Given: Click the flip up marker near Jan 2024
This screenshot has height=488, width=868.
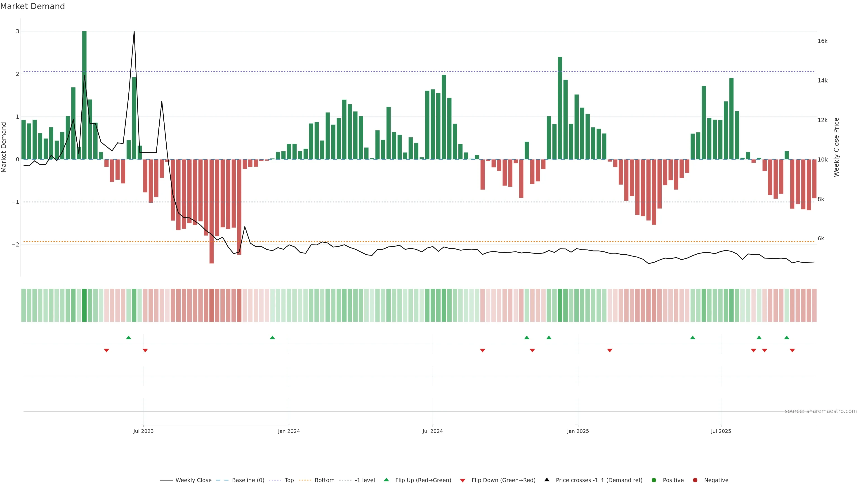Looking at the screenshot, I should click(273, 338).
